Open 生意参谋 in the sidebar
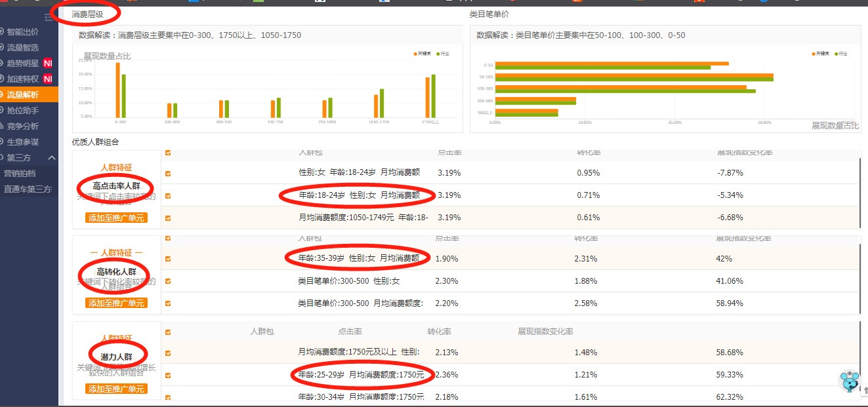 click(x=23, y=142)
